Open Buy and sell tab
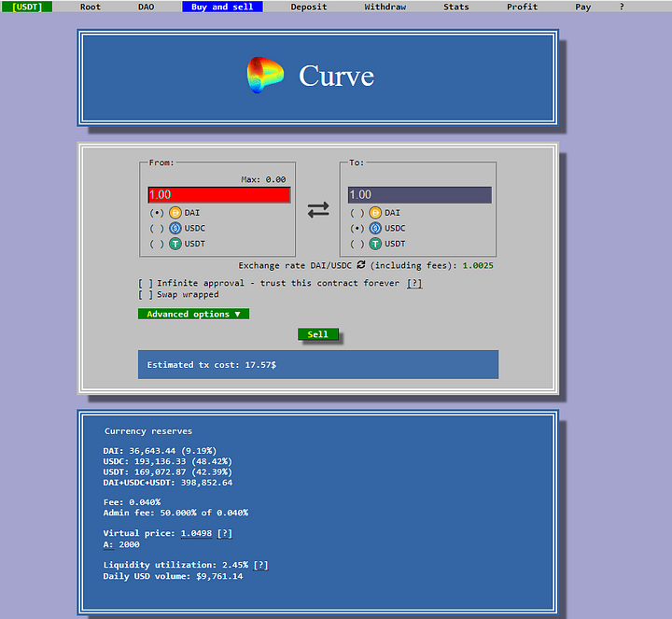Image resolution: width=672 pixels, height=619 pixels. 222,7
